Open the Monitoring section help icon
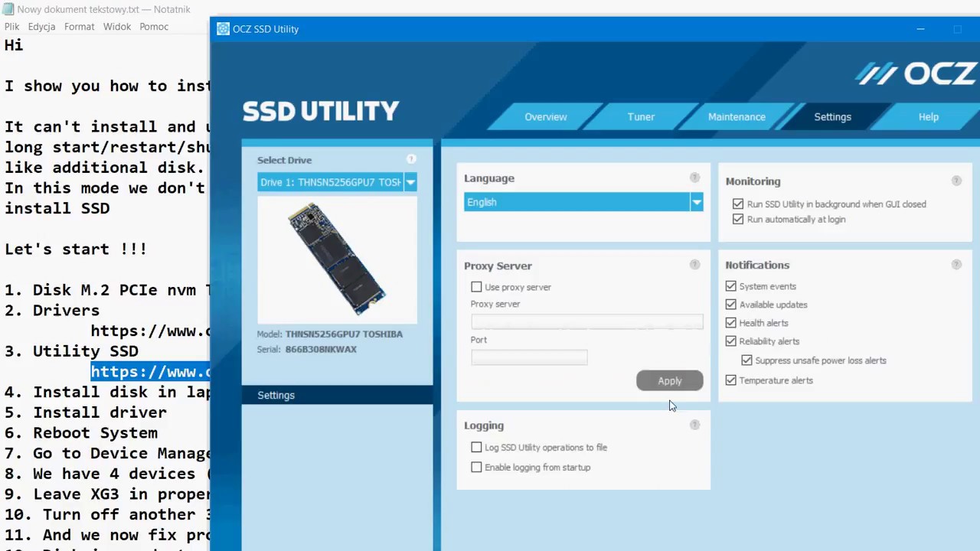This screenshot has height=551, width=980. coord(956,181)
